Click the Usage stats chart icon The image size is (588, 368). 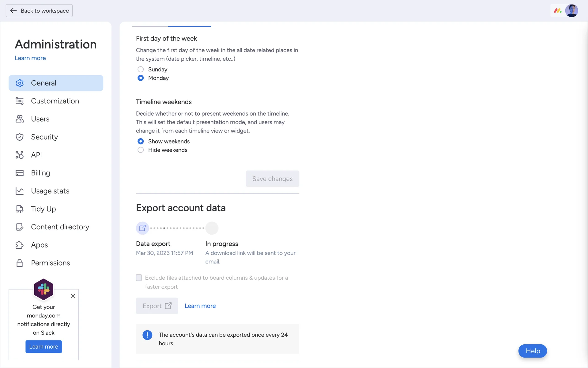20,191
